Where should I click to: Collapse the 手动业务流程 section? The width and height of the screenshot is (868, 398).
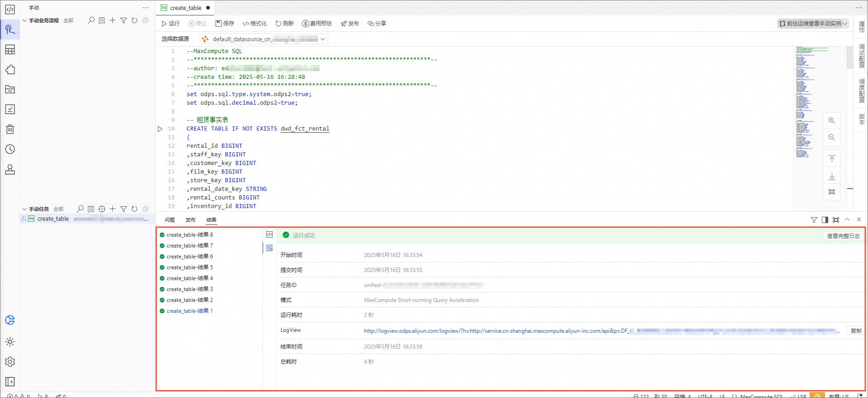click(x=24, y=20)
